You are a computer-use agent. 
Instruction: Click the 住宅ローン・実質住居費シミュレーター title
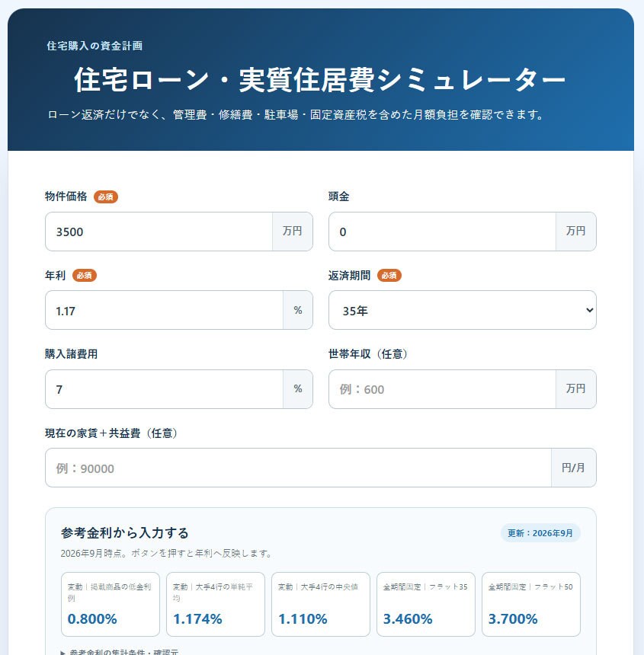tap(319, 79)
